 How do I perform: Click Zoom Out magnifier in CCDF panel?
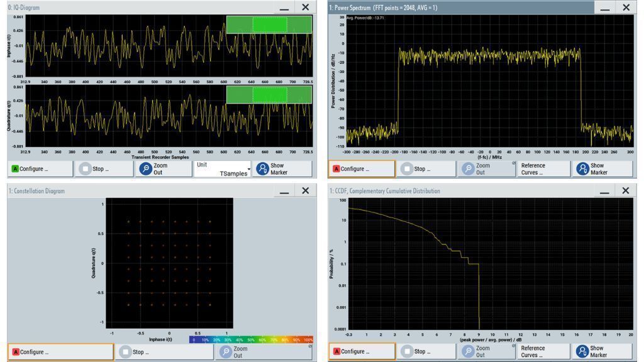point(468,351)
